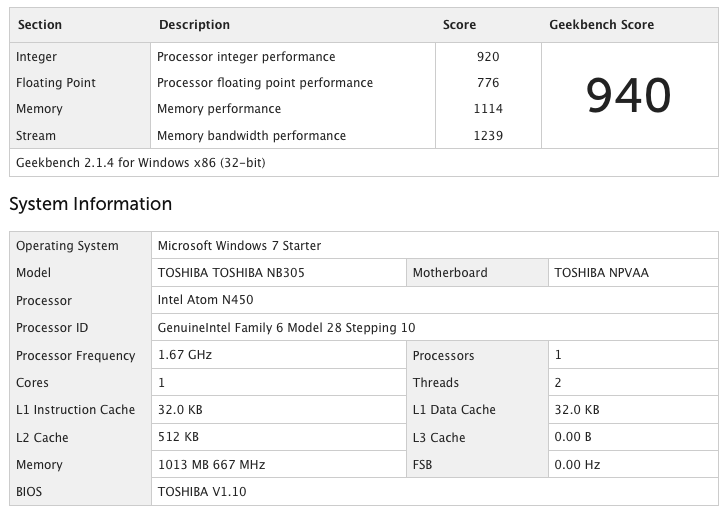The height and width of the screenshot is (514, 726).
Task: Select the Threads label cell
Action: click(436, 383)
